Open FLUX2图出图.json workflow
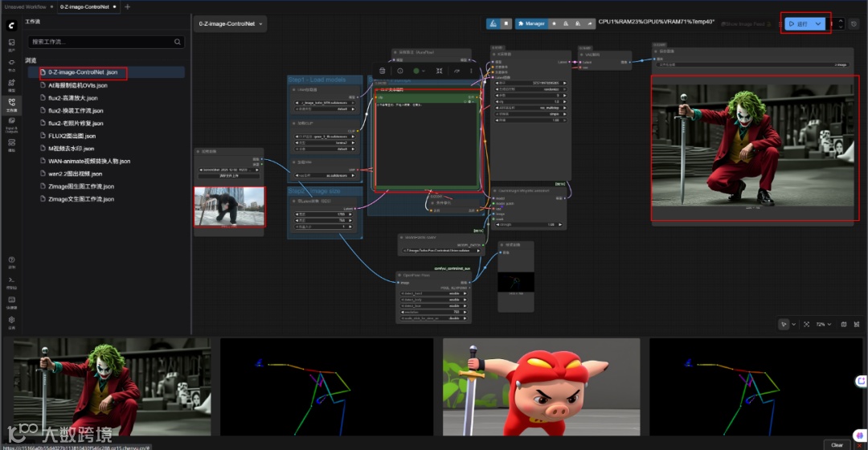 72,136
